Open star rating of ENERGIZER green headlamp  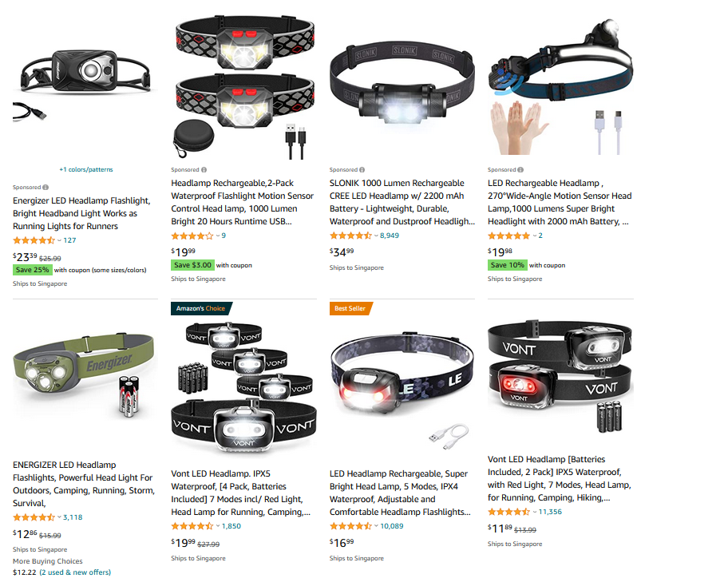click(x=34, y=517)
